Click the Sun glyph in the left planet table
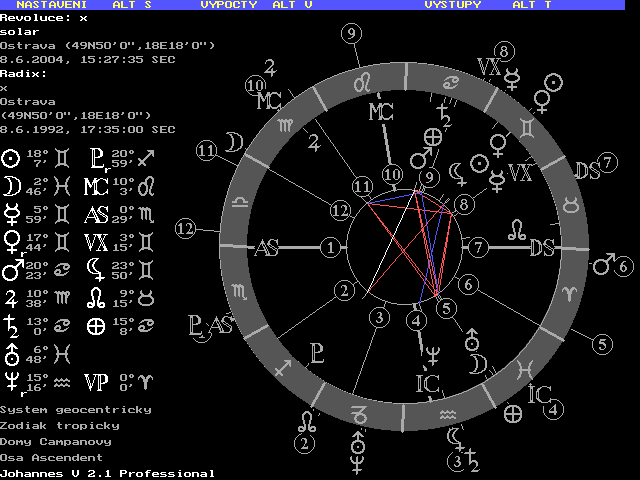This screenshot has height=480, width=640. coord(11,158)
